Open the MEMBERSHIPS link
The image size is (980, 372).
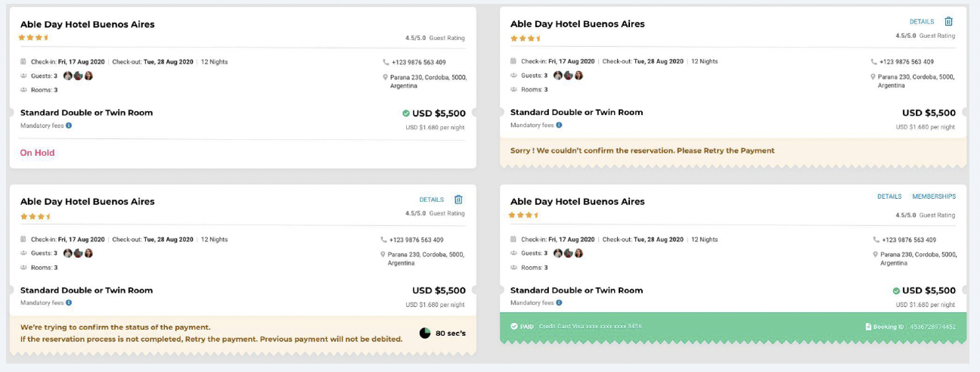934,197
